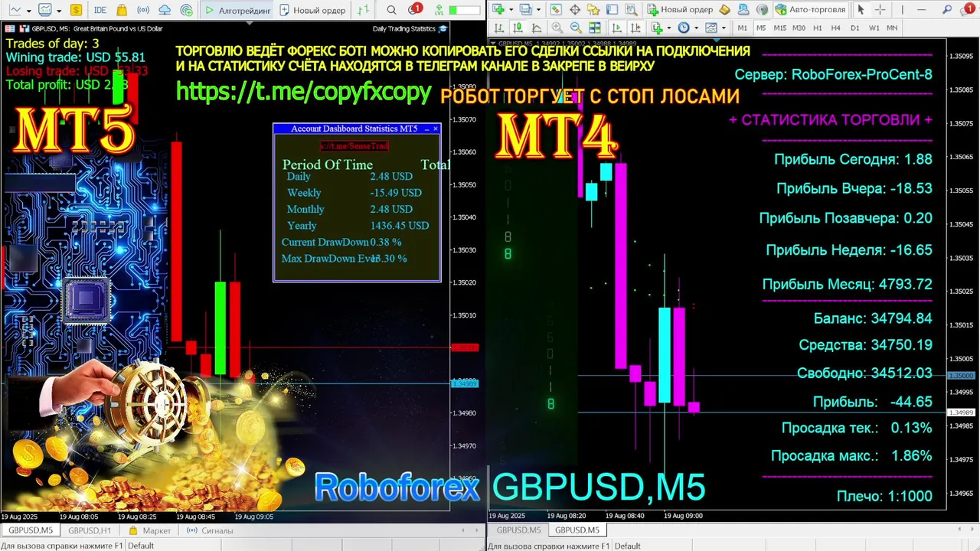Toggle chart shift in MT4 toolbar
Image resolution: width=980 pixels, height=551 pixels.
(x=635, y=28)
